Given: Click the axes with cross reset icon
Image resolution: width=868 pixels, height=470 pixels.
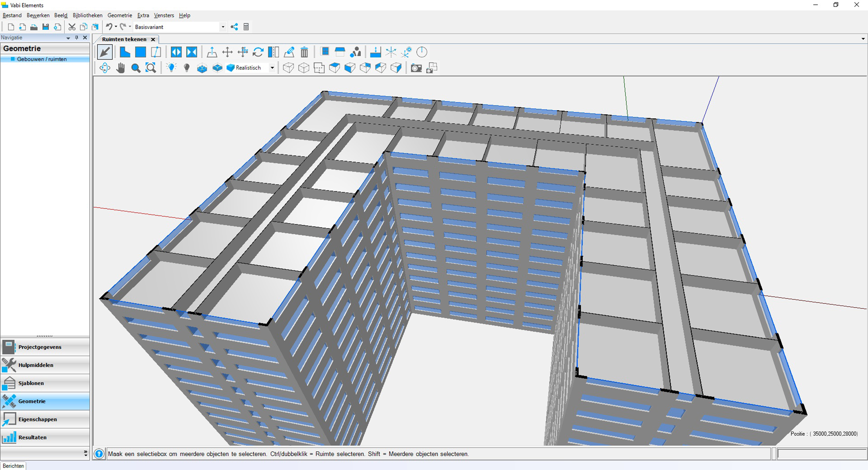Looking at the screenshot, I should click(406, 52).
